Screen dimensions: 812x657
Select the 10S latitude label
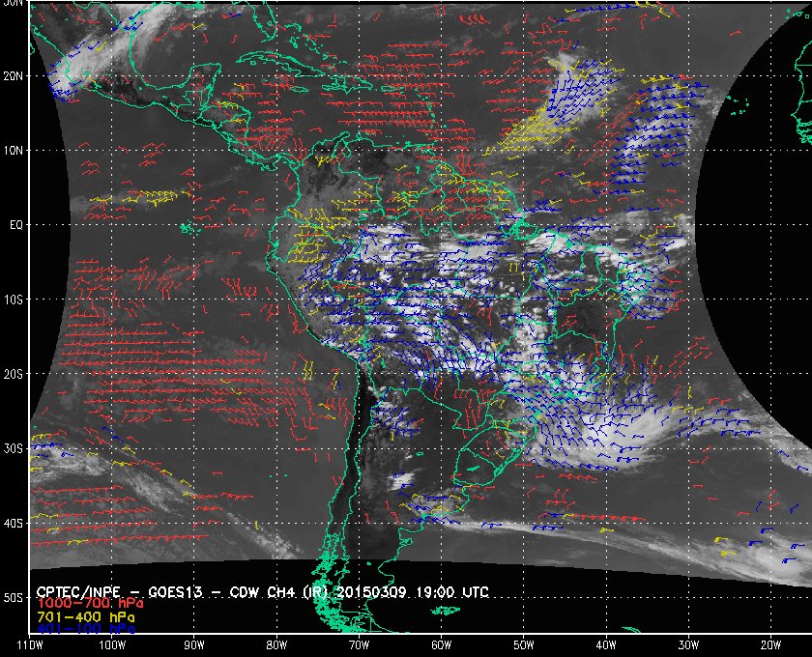point(14,300)
